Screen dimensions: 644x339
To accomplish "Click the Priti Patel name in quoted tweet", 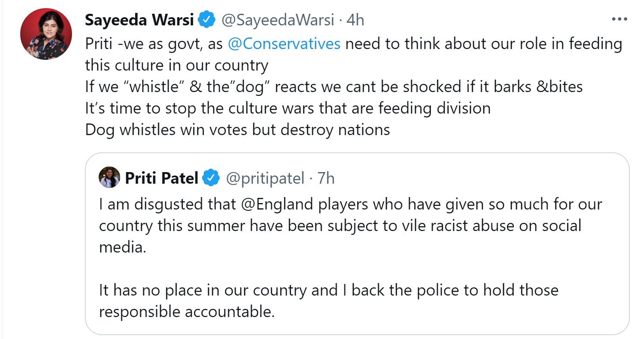I will [x=162, y=177].
